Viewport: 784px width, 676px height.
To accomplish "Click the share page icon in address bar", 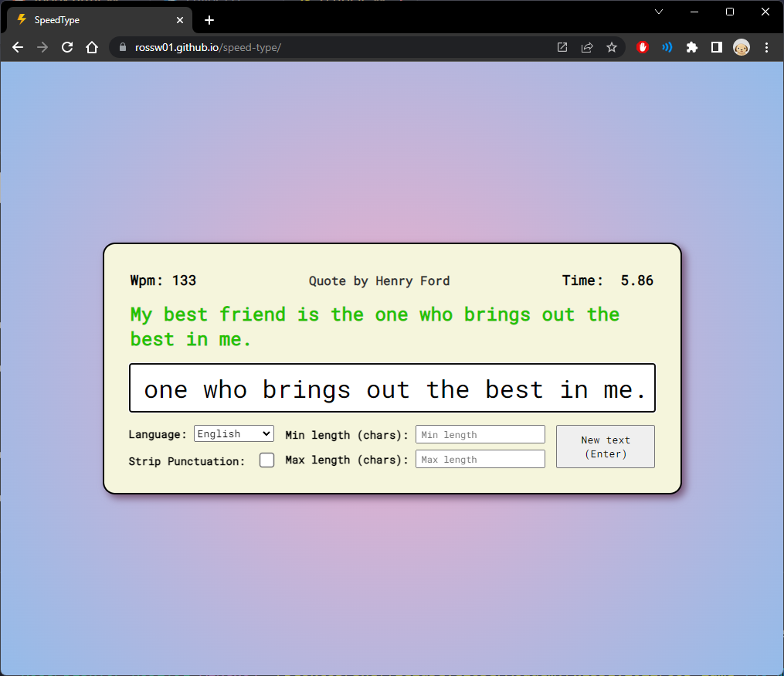I will click(x=587, y=47).
